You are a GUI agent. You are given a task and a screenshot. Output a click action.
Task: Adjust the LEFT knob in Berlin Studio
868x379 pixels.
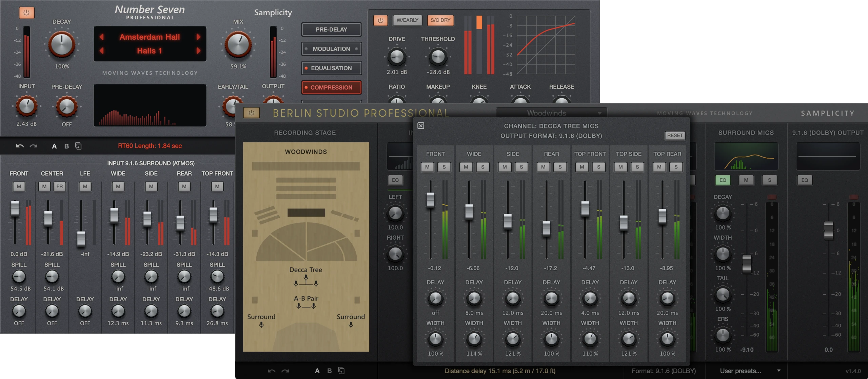[395, 213]
